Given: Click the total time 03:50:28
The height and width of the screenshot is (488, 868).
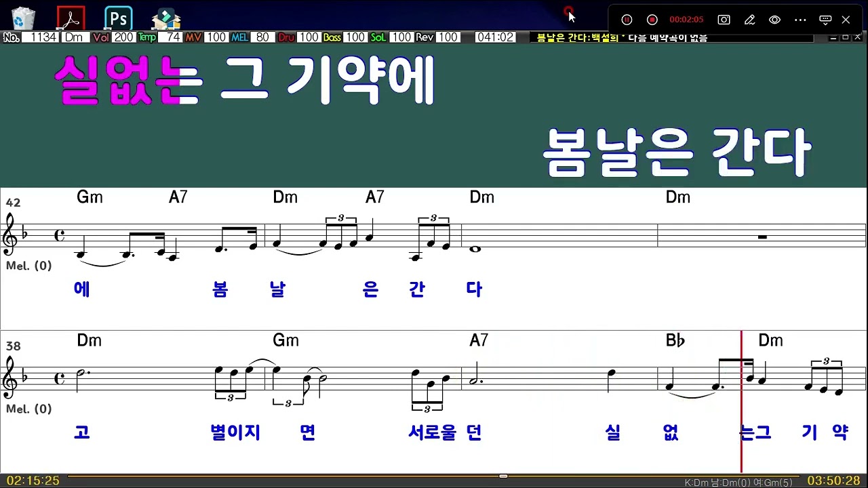Looking at the screenshot, I should point(833,481).
